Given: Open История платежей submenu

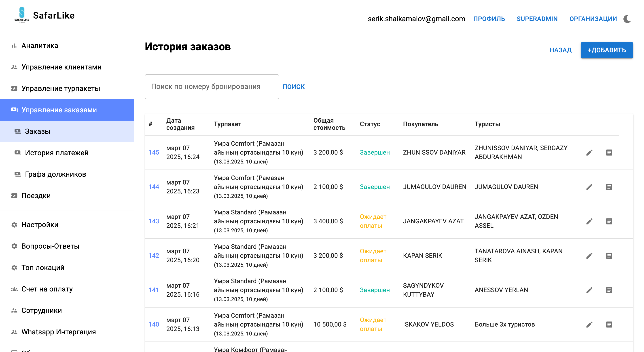Looking at the screenshot, I should coord(67,153).
